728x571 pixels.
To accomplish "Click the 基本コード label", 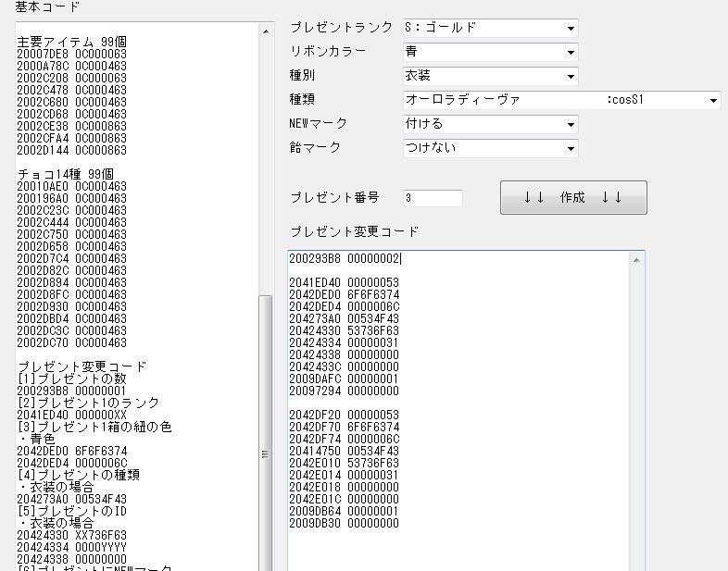I will [47, 6].
